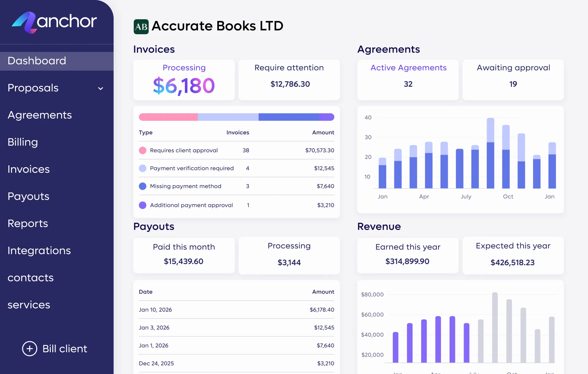Click the light blue Payment verification dot
588x374 pixels.
point(142,168)
